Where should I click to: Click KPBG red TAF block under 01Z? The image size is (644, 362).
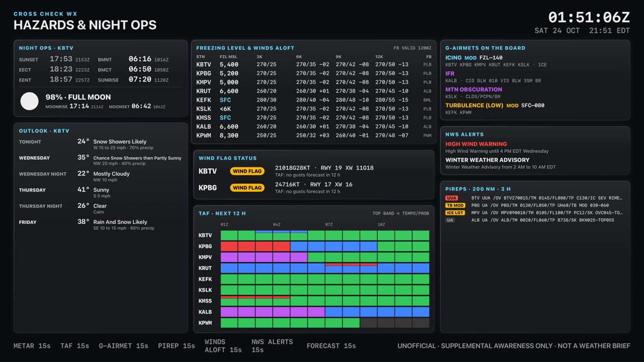click(229, 247)
